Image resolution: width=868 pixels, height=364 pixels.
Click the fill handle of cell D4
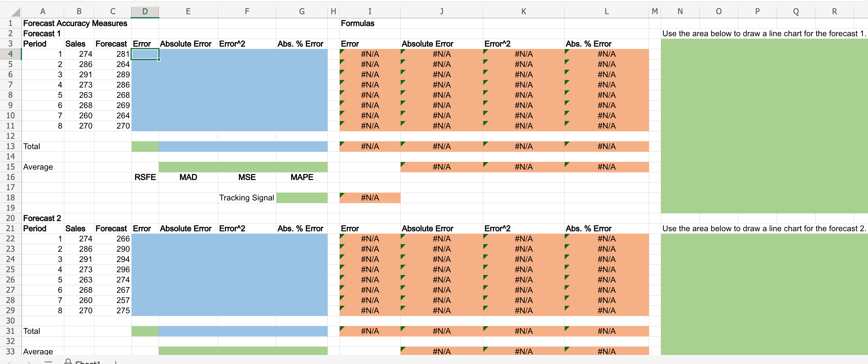coord(159,59)
